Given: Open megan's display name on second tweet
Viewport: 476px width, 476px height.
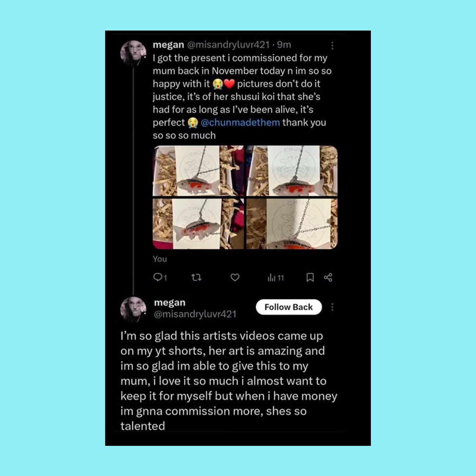Looking at the screenshot, I should (169, 302).
